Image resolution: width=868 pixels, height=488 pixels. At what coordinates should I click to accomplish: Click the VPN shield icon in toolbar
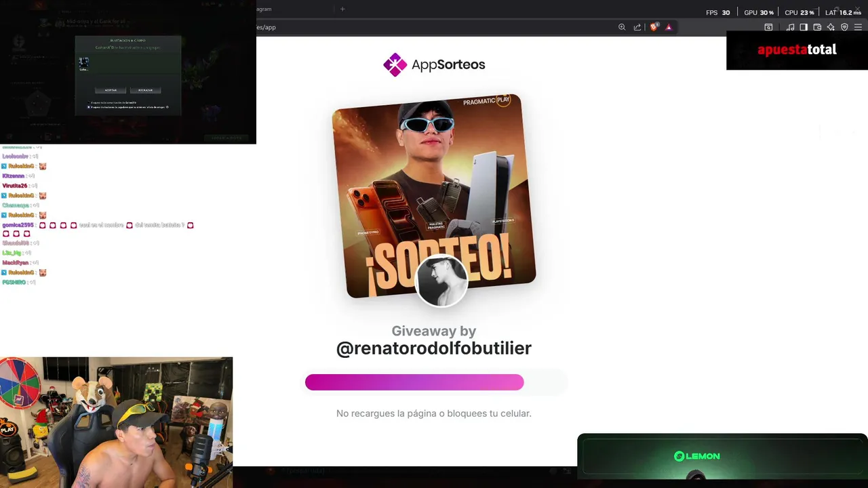[844, 27]
